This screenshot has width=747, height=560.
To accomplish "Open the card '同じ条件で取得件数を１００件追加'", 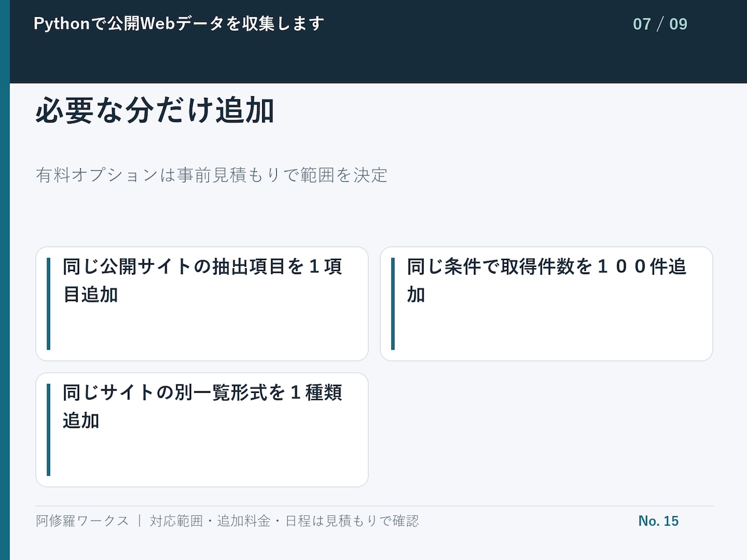I will pyautogui.click(x=547, y=304).
